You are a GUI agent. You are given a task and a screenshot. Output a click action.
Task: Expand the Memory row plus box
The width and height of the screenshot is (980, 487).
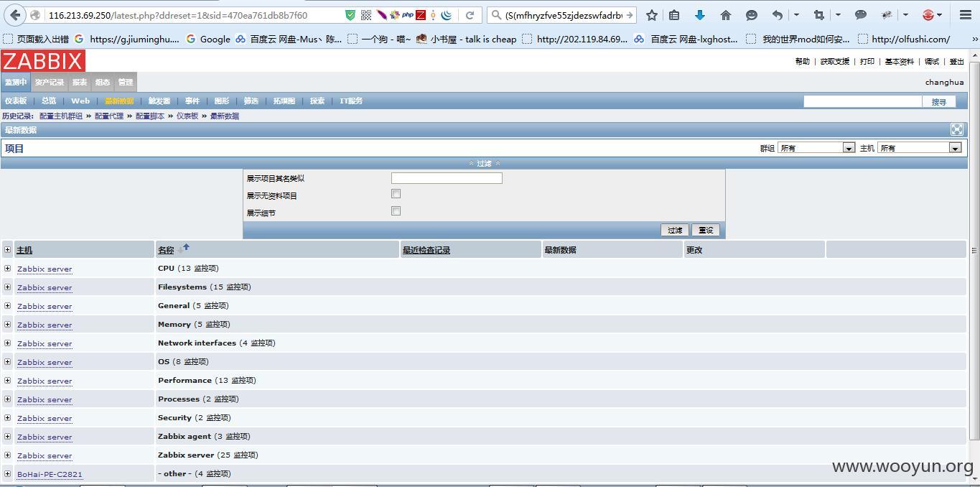pyautogui.click(x=8, y=325)
